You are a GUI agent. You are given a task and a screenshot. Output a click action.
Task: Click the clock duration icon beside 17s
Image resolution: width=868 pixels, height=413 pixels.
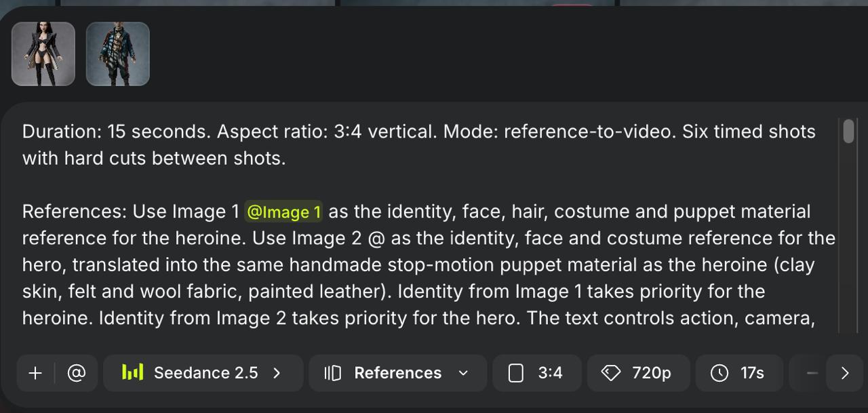(x=719, y=373)
